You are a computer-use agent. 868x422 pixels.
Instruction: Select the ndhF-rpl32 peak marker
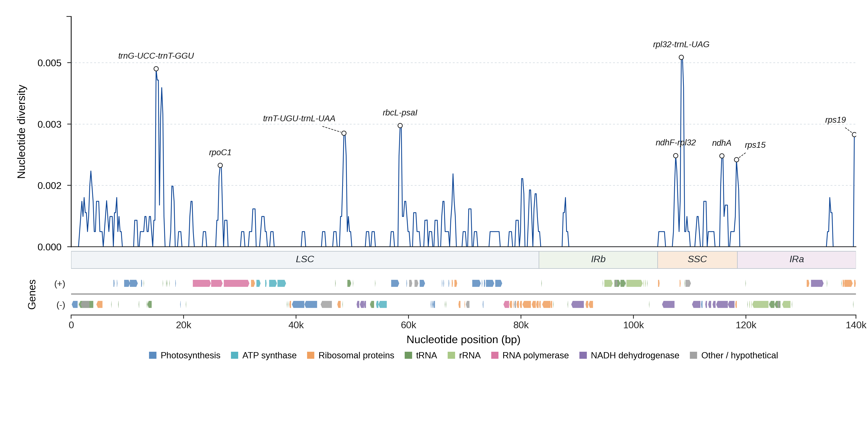point(676,156)
